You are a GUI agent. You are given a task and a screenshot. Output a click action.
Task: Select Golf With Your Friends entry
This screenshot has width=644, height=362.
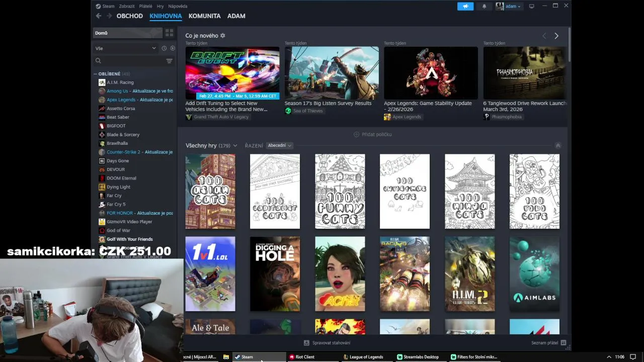coord(135,239)
